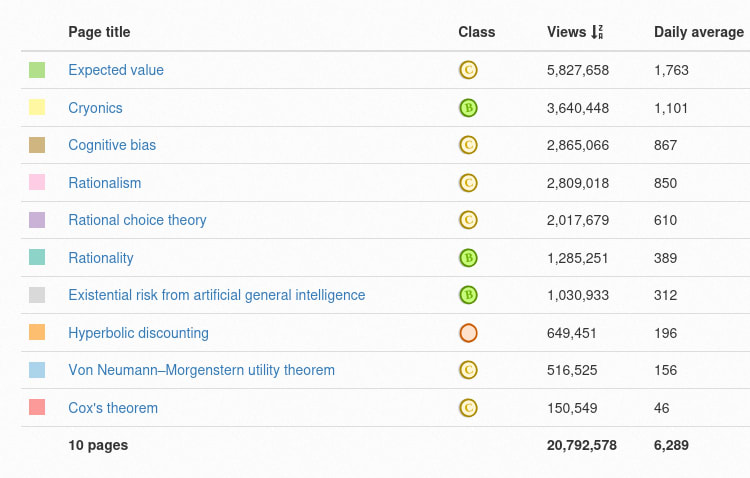Click the class icon for Hyperbolic discounting
750x478 pixels.
click(x=467, y=333)
